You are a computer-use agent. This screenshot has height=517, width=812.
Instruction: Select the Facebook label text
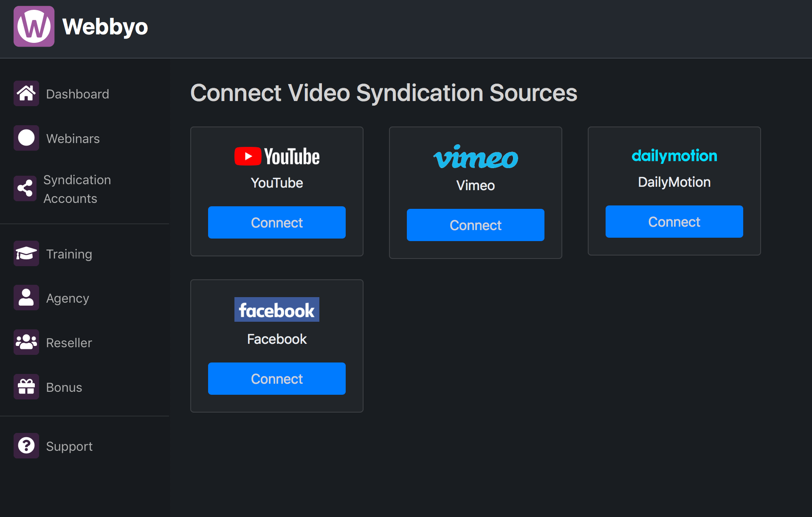click(x=277, y=339)
